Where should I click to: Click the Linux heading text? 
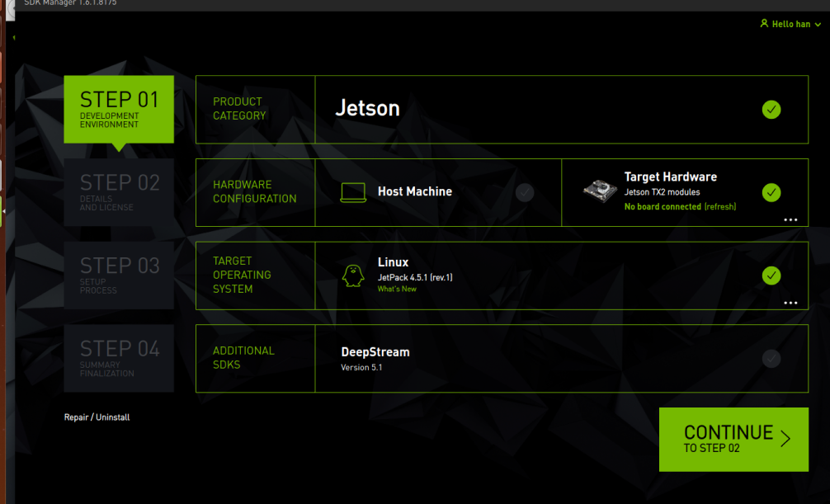click(394, 262)
